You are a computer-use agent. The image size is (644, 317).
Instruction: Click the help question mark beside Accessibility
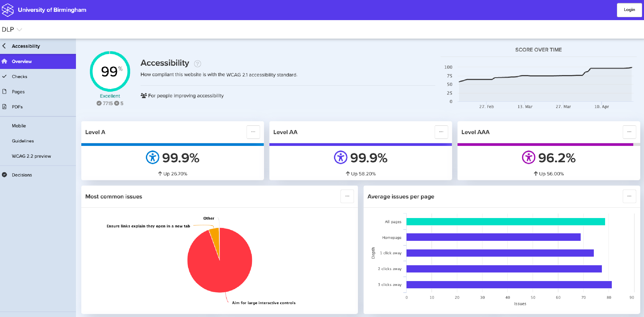(x=197, y=64)
